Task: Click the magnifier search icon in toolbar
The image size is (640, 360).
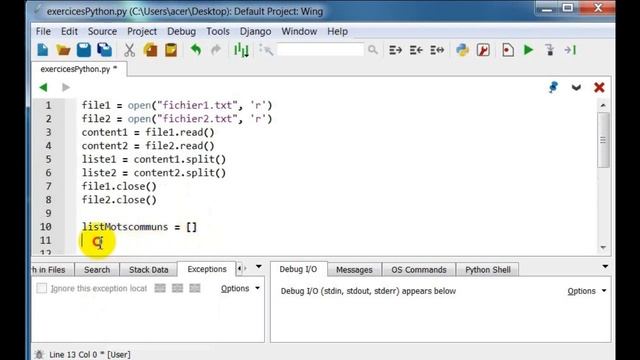Action: pos(372,50)
